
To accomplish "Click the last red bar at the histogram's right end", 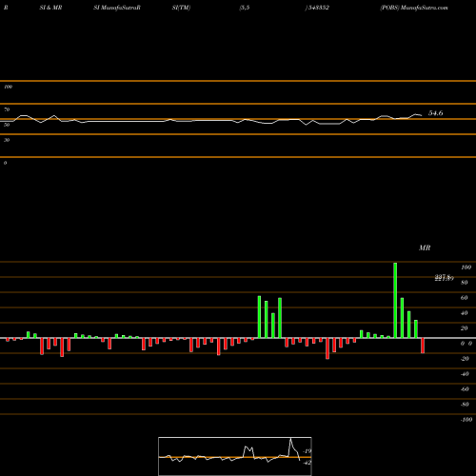I will [x=423, y=346].
